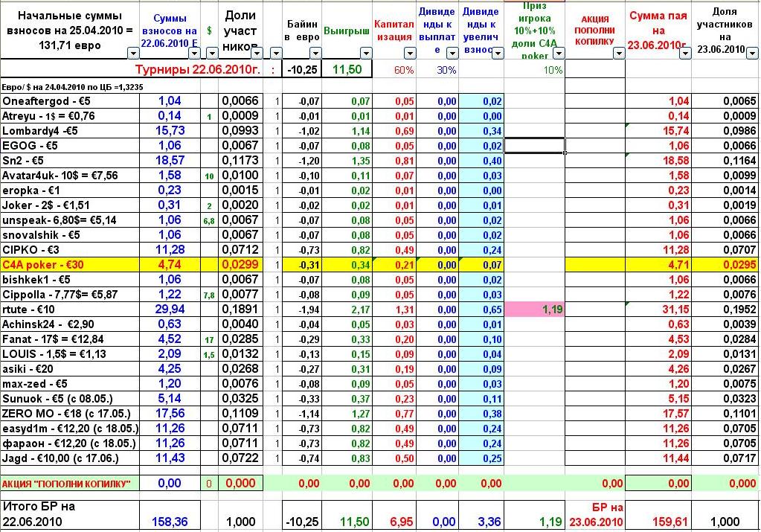Open filter arrow of the narrow column before Байин
The image size is (761, 532).
(276, 52)
